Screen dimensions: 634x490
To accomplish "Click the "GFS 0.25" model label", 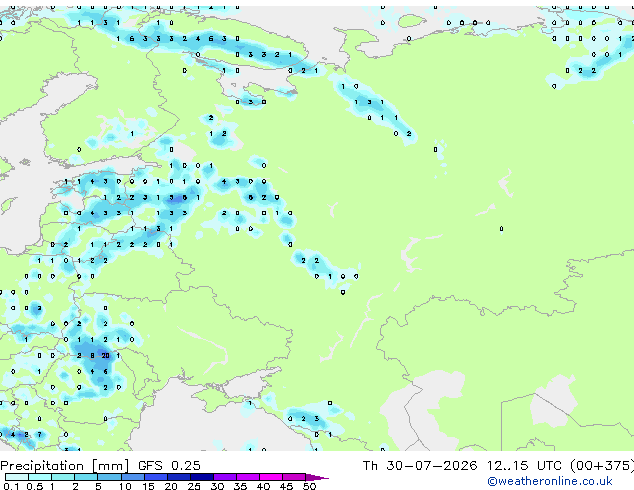I will (x=169, y=465).
